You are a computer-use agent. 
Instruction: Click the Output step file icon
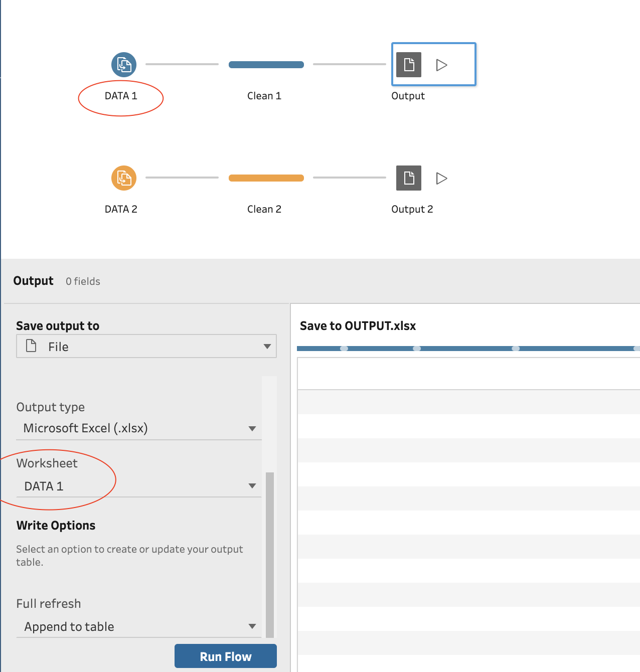tap(409, 64)
